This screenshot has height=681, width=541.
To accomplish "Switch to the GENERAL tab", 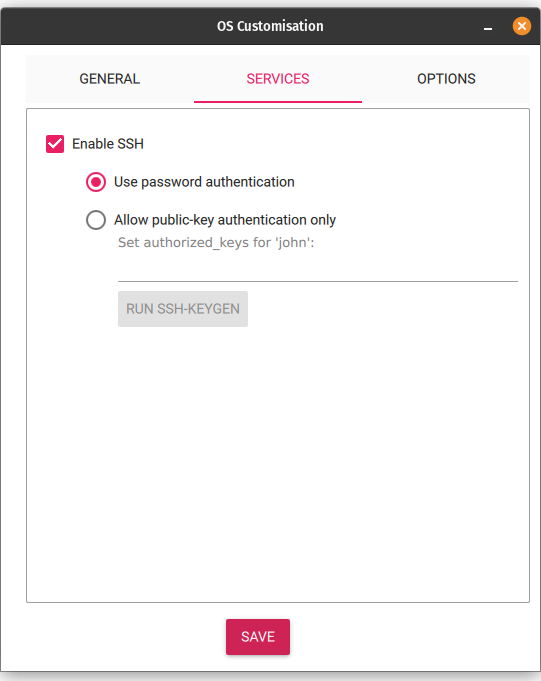I will (x=109, y=79).
